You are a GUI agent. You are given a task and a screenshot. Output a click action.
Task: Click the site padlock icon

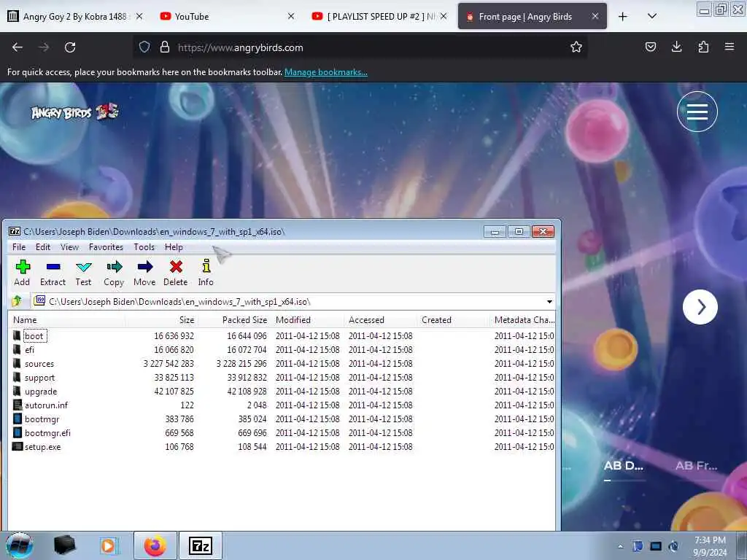[165, 47]
